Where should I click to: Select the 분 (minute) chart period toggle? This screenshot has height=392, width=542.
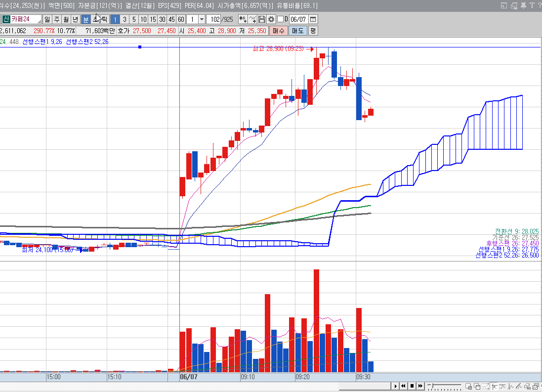tap(85, 19)
